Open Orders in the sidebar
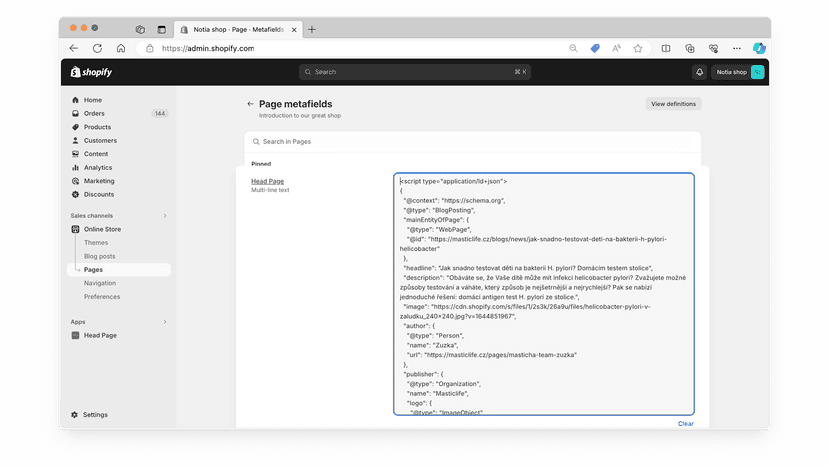 94,114
